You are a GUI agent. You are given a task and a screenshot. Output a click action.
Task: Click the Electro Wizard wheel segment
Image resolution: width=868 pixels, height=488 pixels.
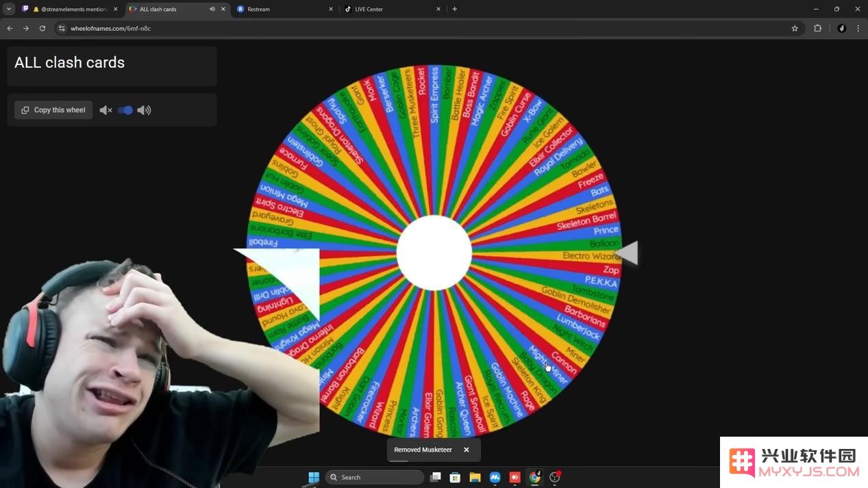click(x=591, y=256)
